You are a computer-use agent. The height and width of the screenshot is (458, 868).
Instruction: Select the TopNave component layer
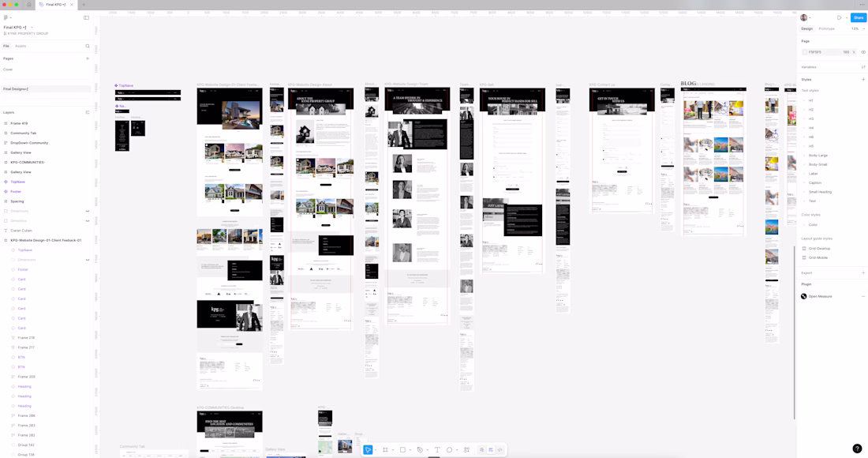click(x=17, y=182)
